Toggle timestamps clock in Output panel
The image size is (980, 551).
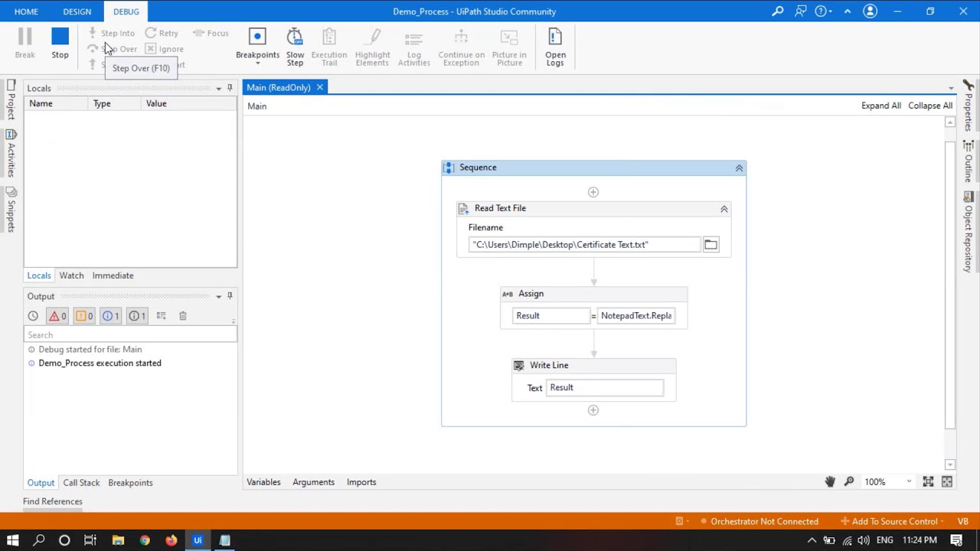point(33,315)
